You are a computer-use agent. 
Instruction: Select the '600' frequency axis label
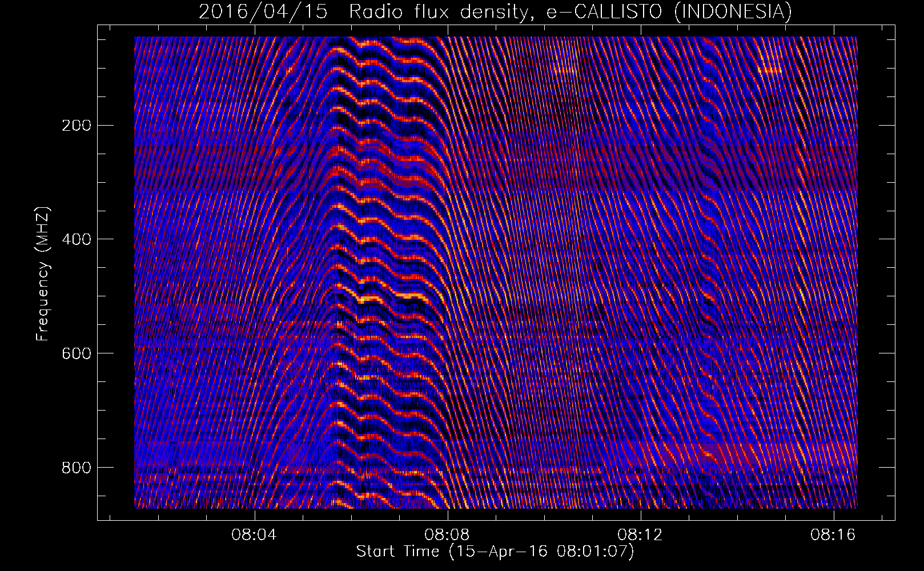pyautogui.click(x=76, y=353)
